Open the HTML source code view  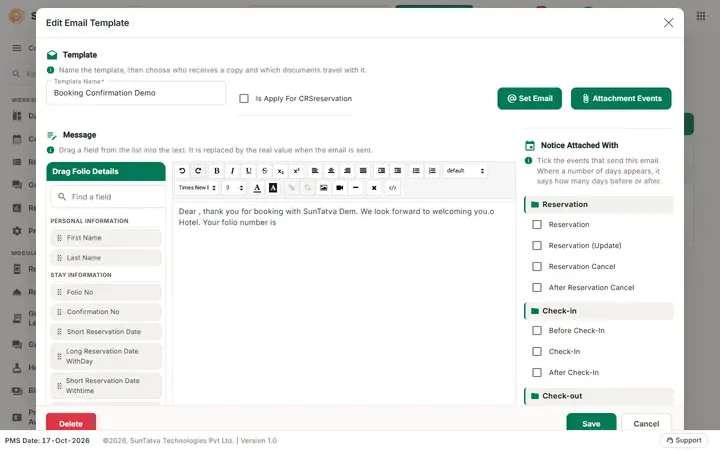coord(393,188)
